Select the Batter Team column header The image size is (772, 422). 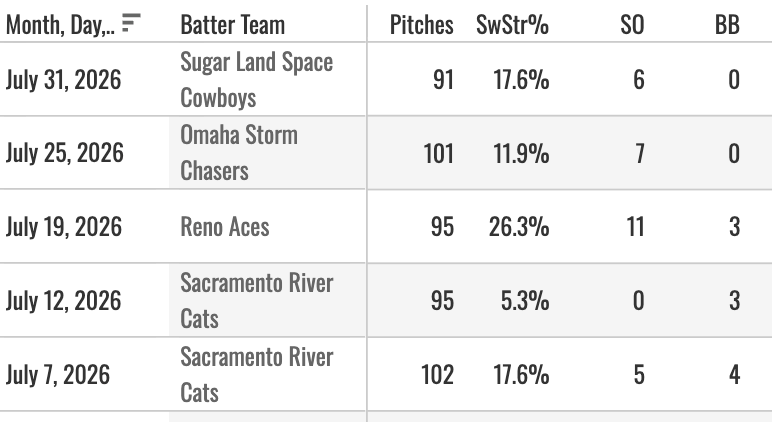[x=232, y=25]
